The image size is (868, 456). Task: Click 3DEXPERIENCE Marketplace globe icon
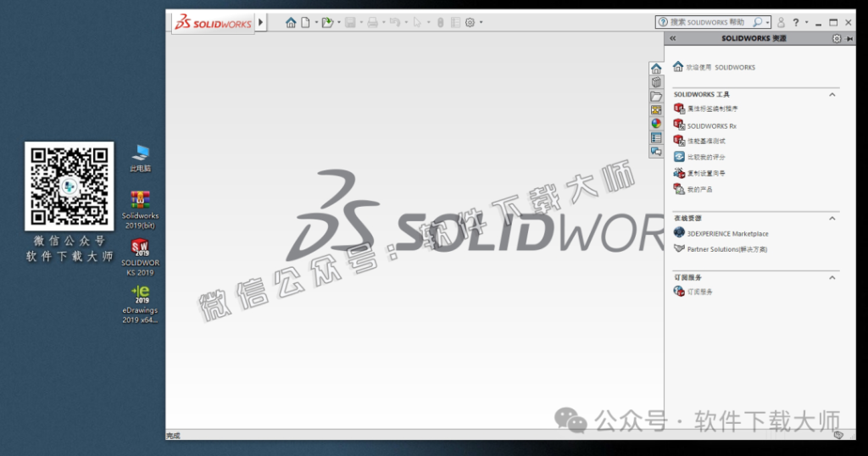pos(679,232)
